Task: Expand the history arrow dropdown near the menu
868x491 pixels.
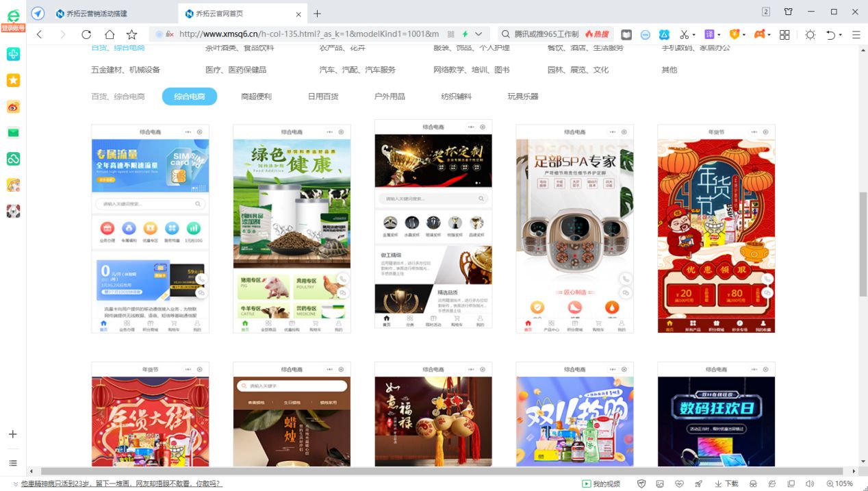Action: (840, 35)
